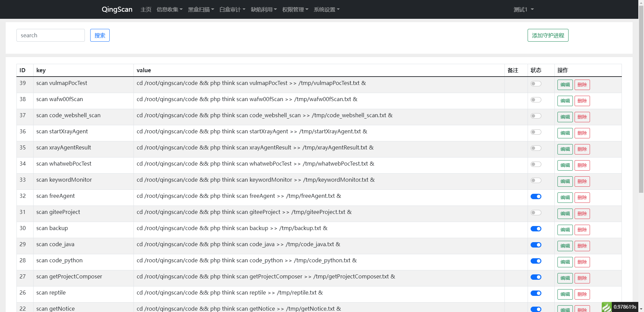644x312 pixels.
Task: Click the QingScan brand logo
Action: [117, 9]
